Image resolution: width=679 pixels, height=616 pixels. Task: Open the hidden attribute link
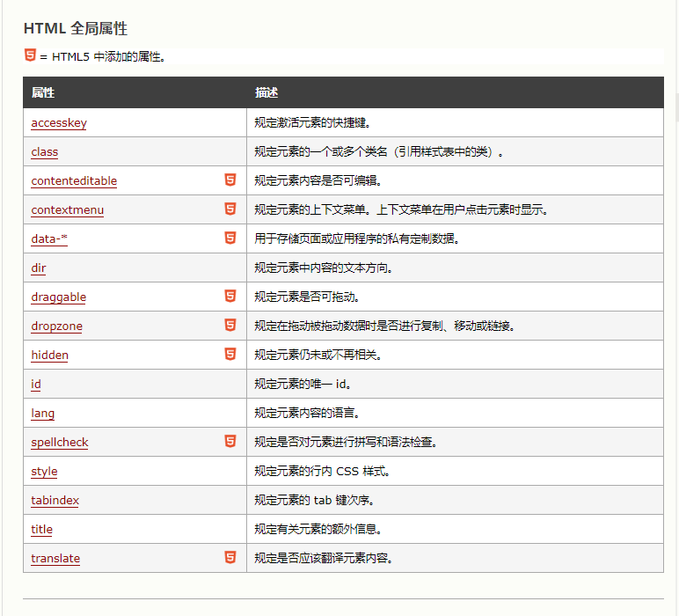[50, 356]
